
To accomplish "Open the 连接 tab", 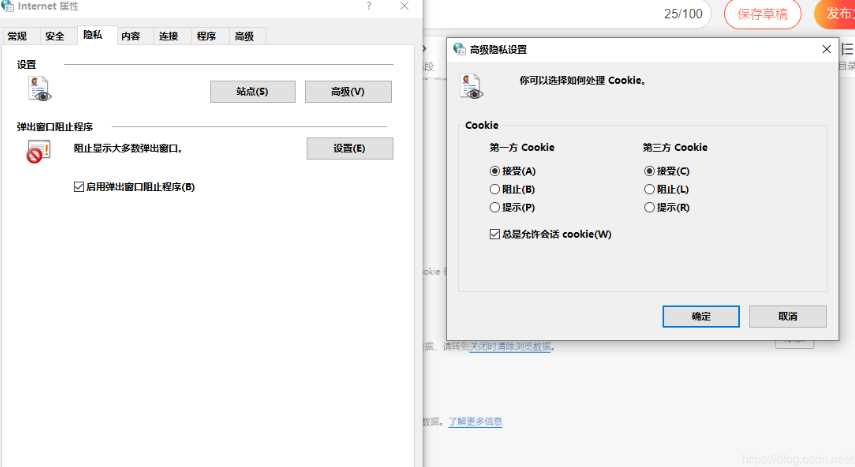I will [168, 36].
